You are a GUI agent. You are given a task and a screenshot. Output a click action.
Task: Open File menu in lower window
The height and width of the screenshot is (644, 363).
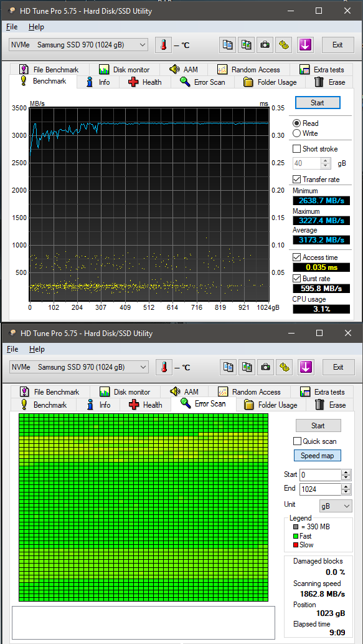point(12,349)
